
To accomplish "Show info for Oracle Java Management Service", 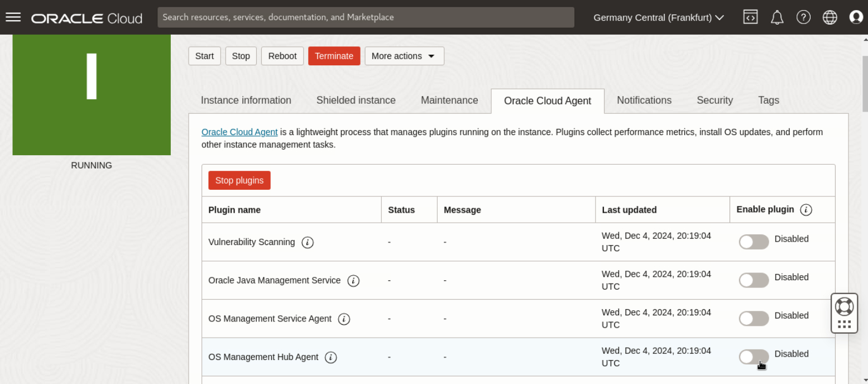I will pyautogui.click(x=353, y=281).
